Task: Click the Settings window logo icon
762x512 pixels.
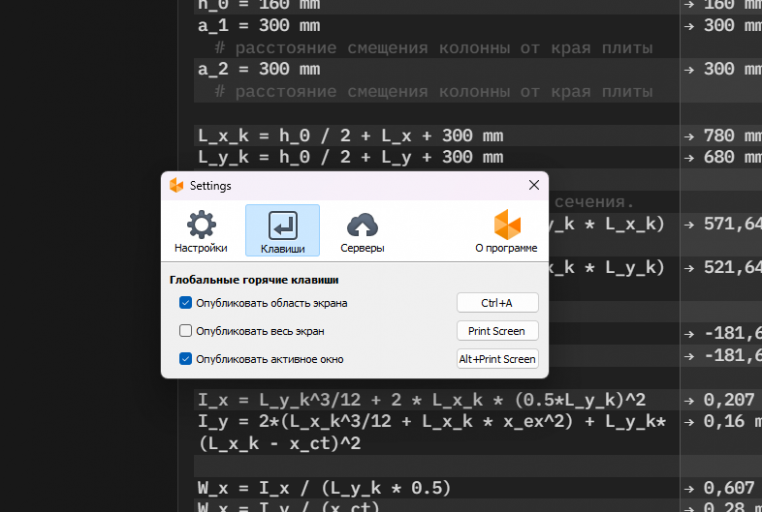Action: [x=176, y=186]
